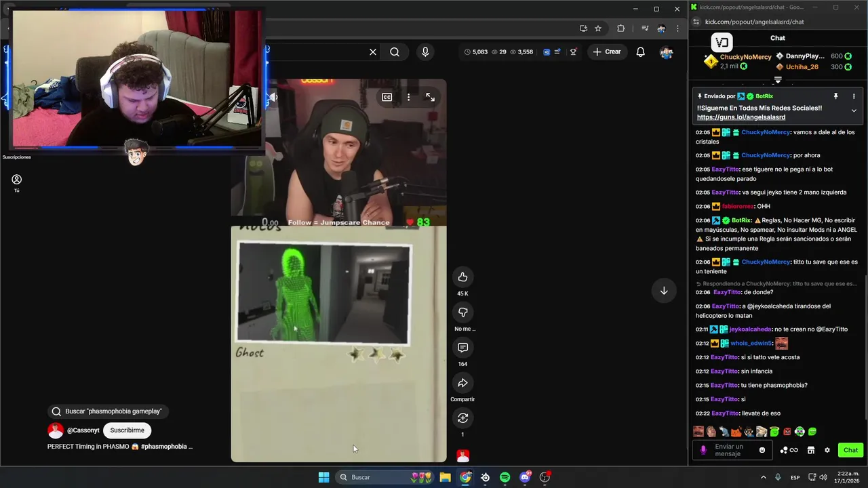The height and width of the screenshot is (488, 868).
Task: Open Windows Start button
Action: (x=324, y=477)
